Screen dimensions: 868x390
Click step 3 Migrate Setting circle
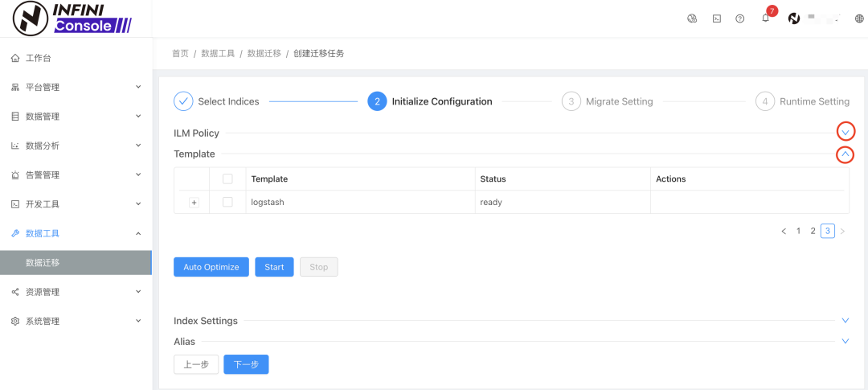pos(571,101)
